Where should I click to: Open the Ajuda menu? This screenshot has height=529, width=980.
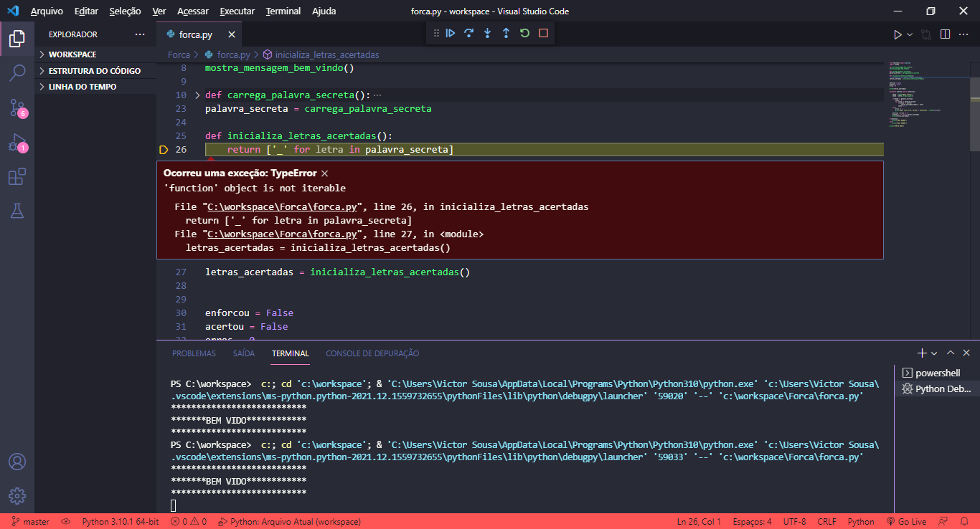point(324,11)
